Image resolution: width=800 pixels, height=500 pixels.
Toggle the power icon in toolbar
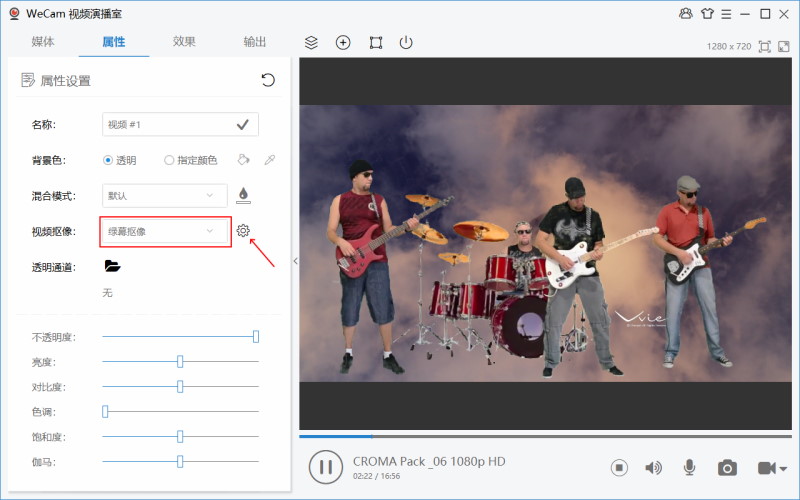coord(406,42)
